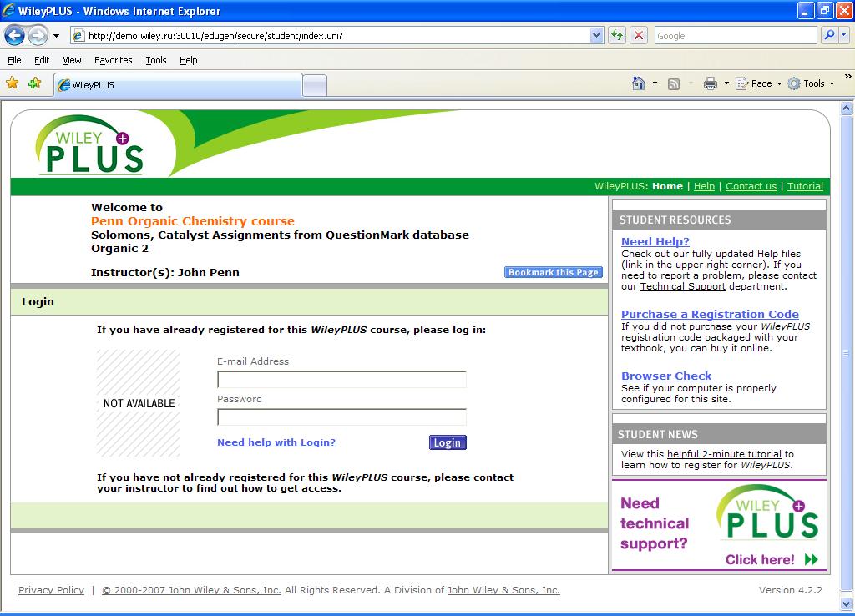
Task: Open the Print options dropdown arrow
Action: click(x=726, y=83)
